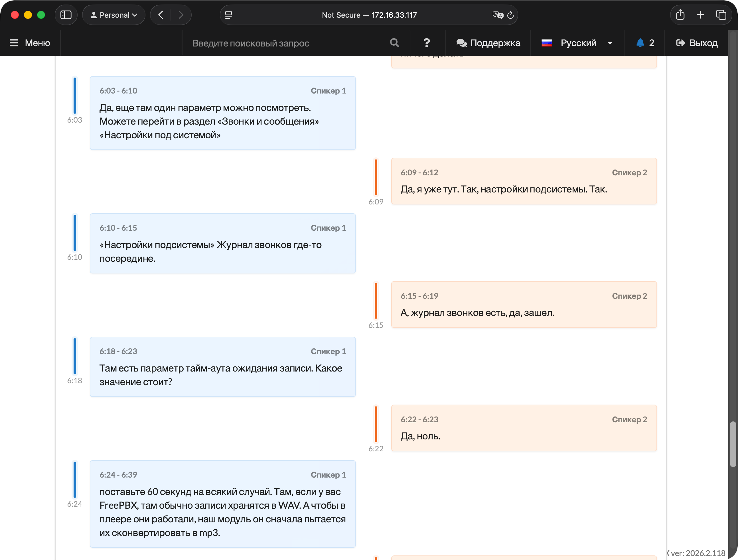Show the tab overview
The height and width of the screenshot is (560, 738).
(x=721, y=15)
